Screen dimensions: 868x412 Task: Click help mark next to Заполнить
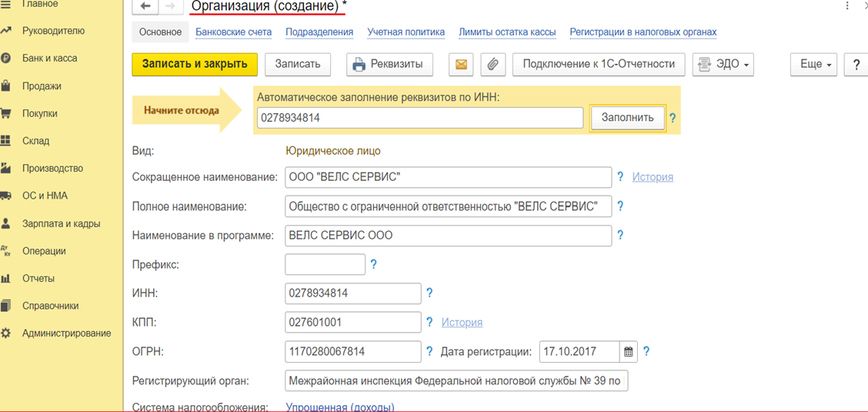click(673, 117)
